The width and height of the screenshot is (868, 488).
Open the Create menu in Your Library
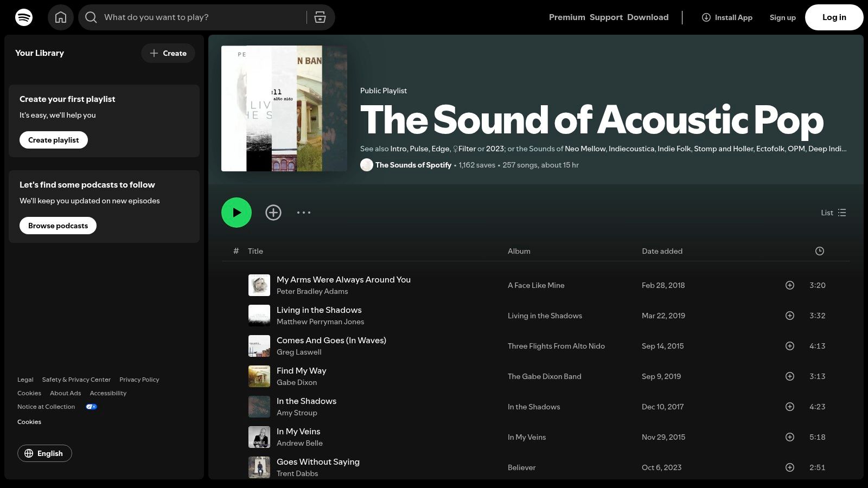168,53
